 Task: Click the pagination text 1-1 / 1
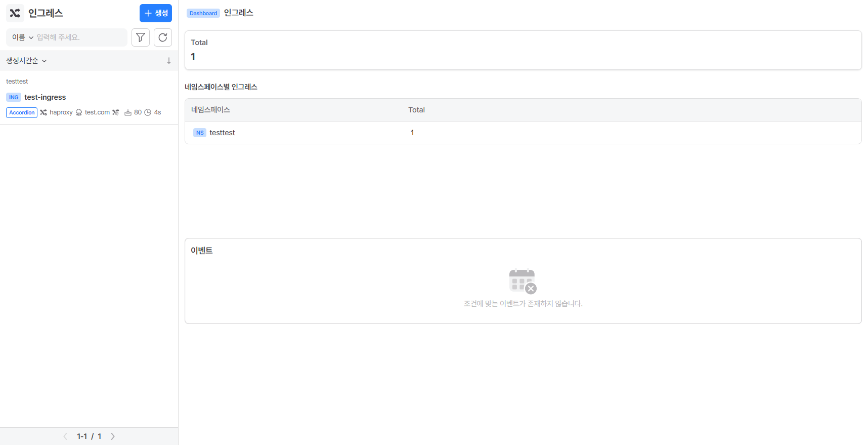click(x=89, y=436)
